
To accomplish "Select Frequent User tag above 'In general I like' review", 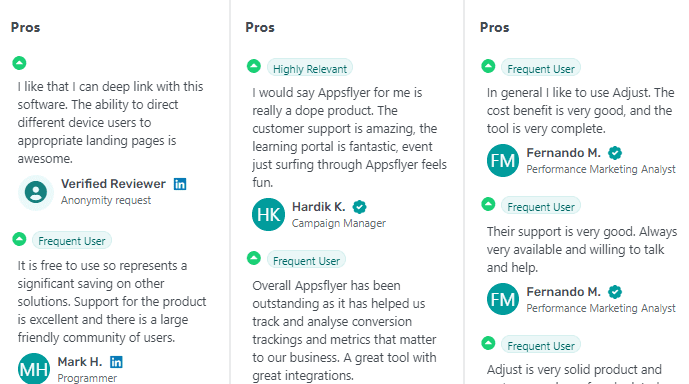I will pos(540,69).
